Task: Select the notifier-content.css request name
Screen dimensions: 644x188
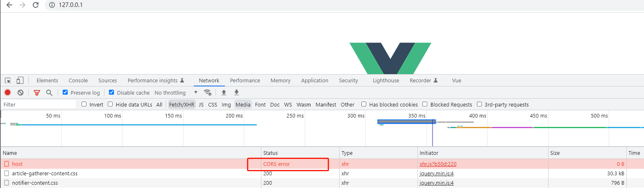Action: click(35, 183)
